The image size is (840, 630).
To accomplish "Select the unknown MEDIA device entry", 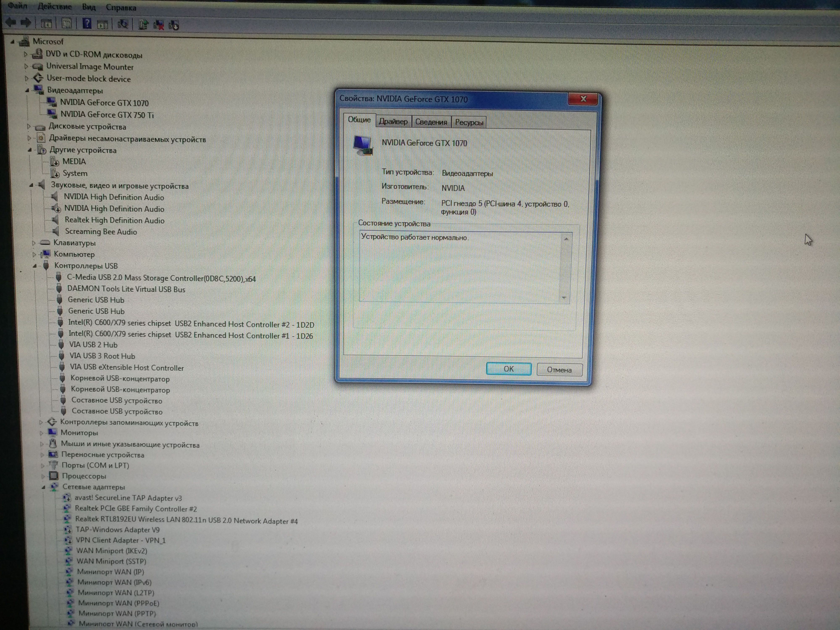I will 74,161.
